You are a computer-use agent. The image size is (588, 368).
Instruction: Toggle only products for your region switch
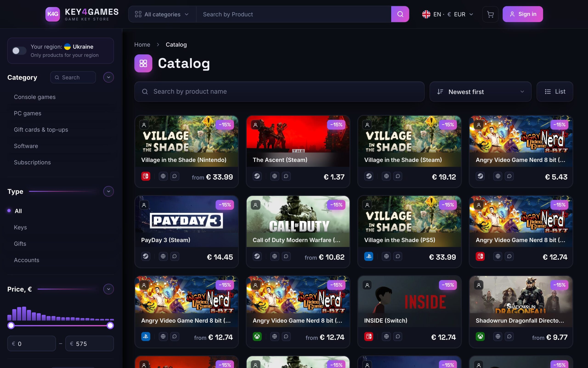point(19,51)
